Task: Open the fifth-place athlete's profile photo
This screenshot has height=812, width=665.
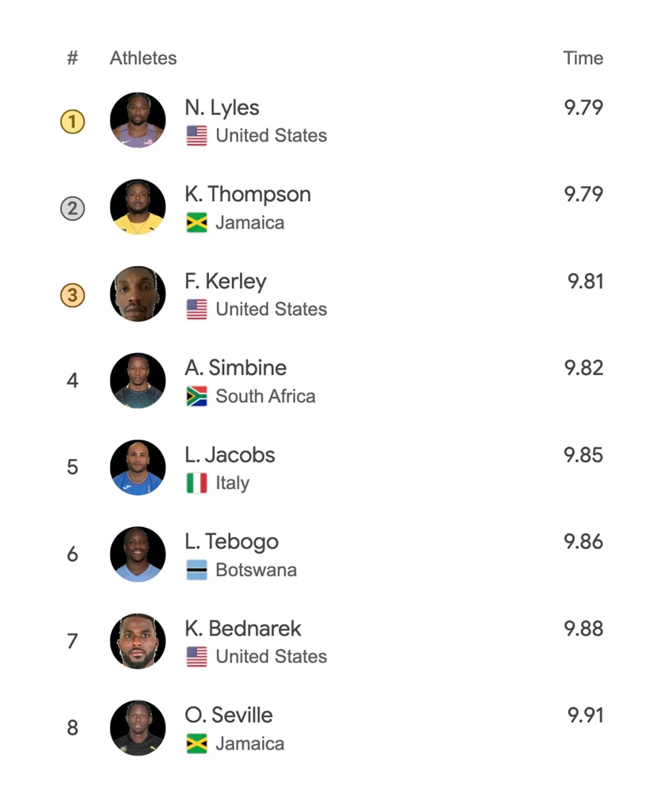Action: pos(138,468)
